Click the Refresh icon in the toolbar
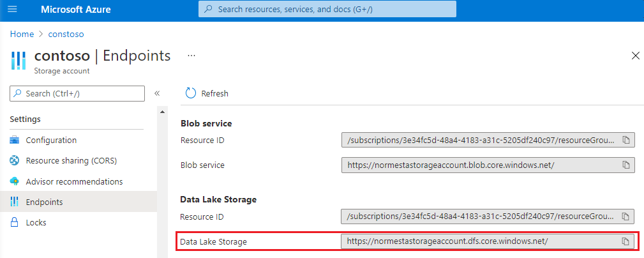The height and width of the screenshot is (258, 644). (x=191, y=93)
